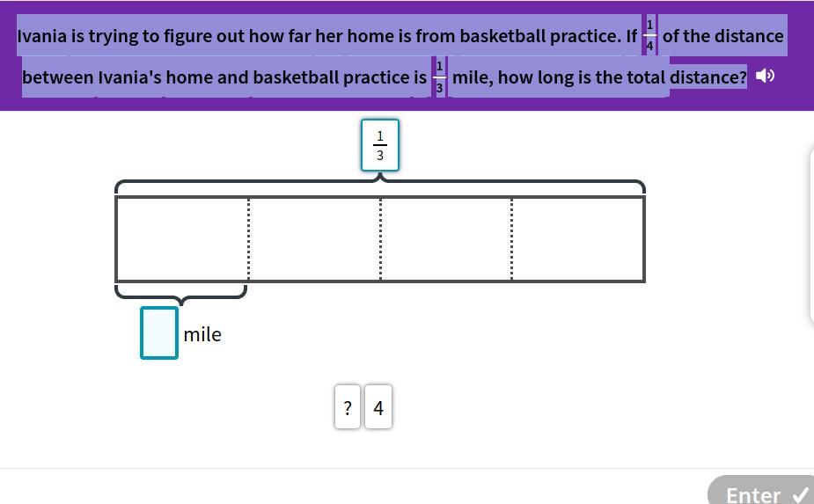Click the second segment of the tape diagram

pyautogui.click(x=314, y=239)
